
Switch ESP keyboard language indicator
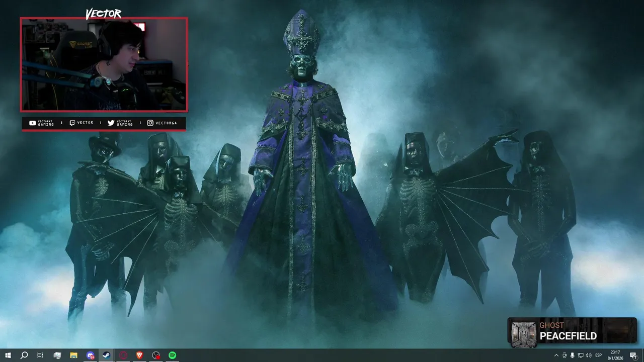(599, 355)
